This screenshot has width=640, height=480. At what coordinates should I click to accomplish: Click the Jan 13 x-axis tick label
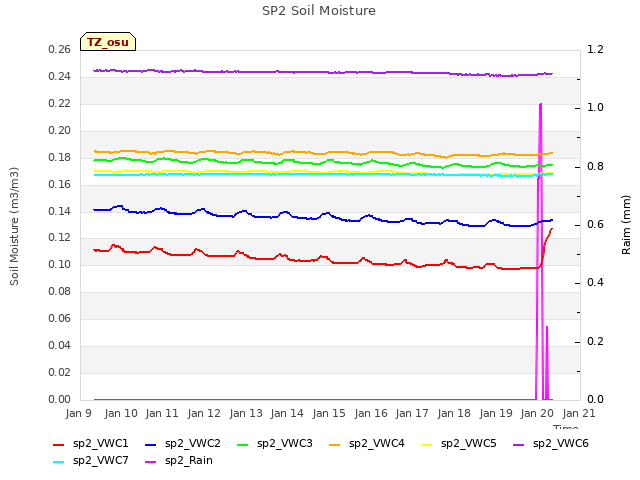(x=246, y=413)
